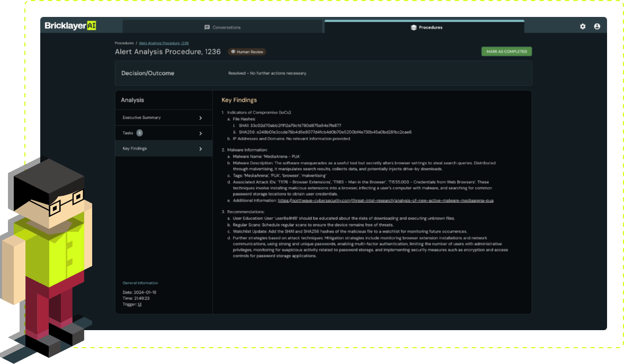The height and width of the screenshot is (364, 624).
Task: Click the green AI square in the logo
Action: (x=91, y=25)
